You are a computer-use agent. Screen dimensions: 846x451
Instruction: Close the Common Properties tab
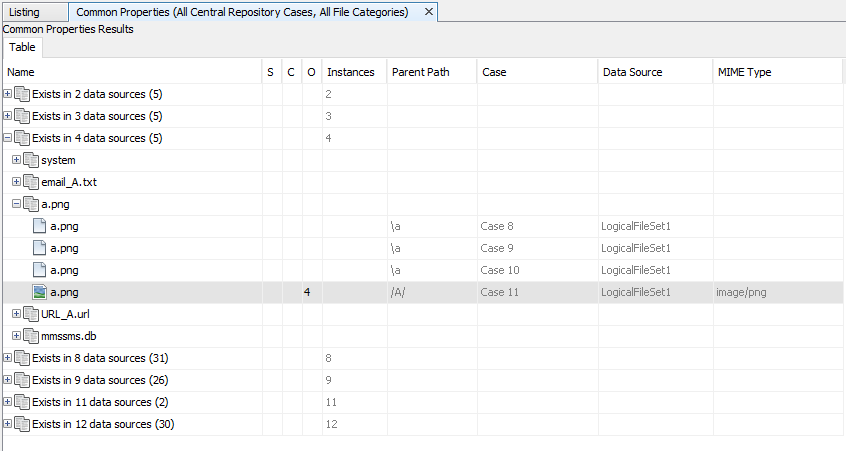click(428, 12)
